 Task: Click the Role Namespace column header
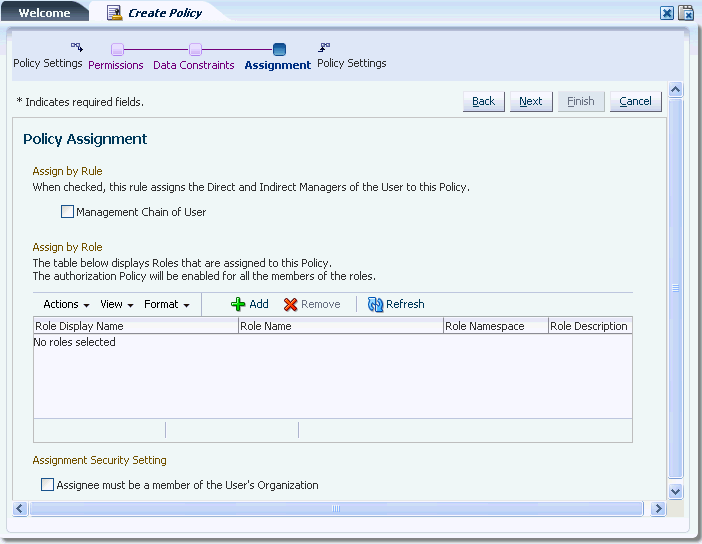[x=496, y=326]
